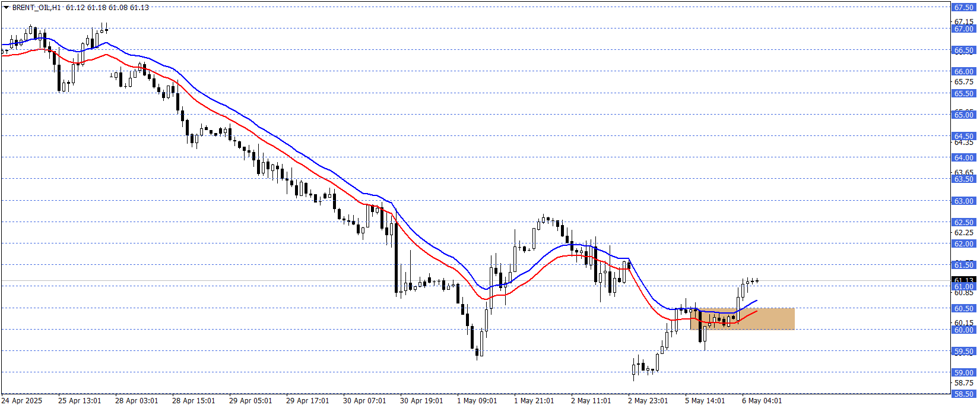Click the 29 Apr 05:01 time label
The width and height of the screenshot is (980, 408).
(250, 401)
